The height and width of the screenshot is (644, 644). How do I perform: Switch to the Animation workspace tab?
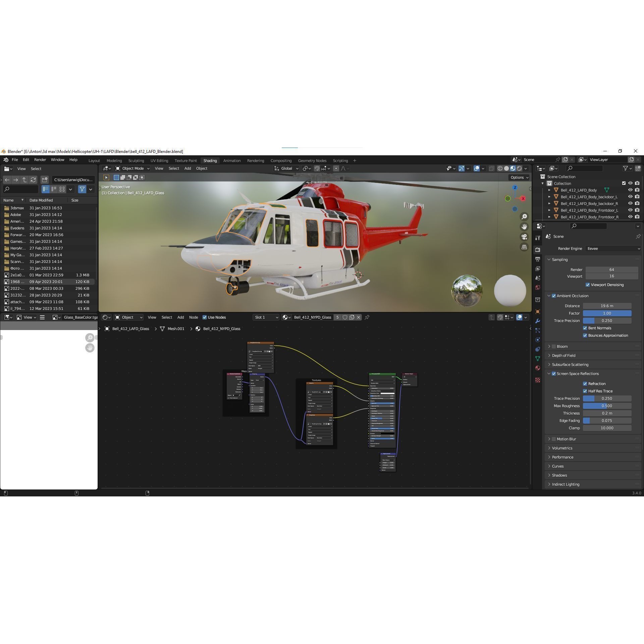(x=232, y=160)
